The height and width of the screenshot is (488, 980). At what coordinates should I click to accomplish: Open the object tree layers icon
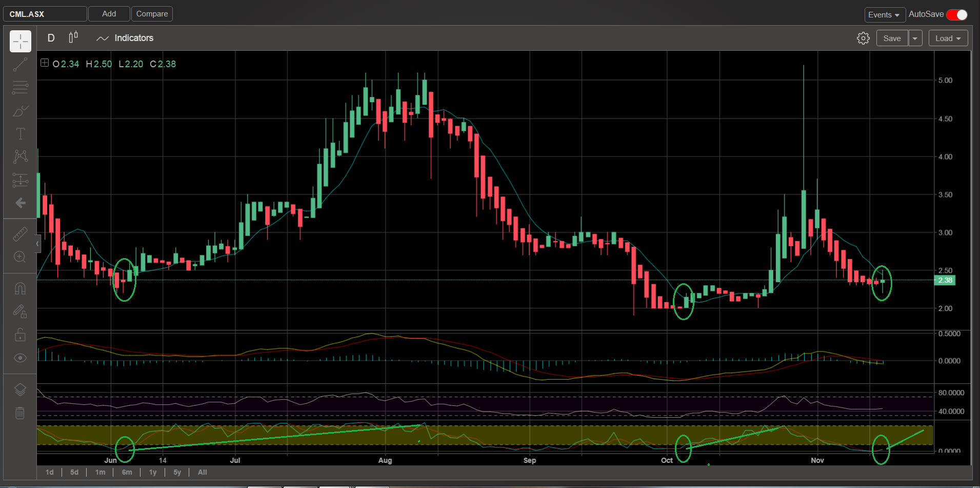coord(21,389)
